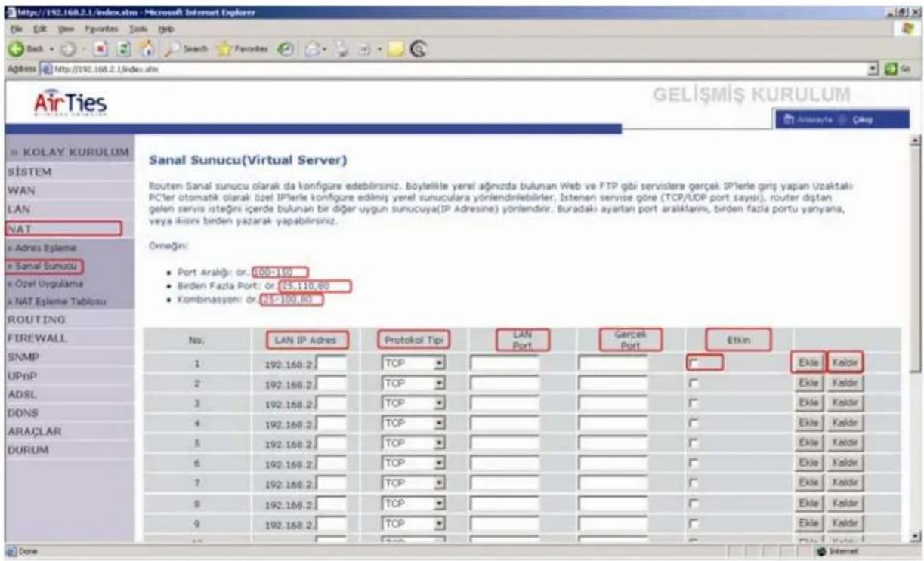Viewport: 924px width, 561px height.
Task: Open the DURUM section in sidebar
Action: [x=27, y=449]
